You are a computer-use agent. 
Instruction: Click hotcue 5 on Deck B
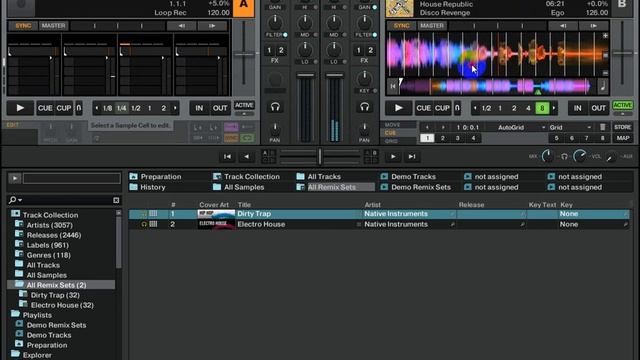(x=556, y=138)
